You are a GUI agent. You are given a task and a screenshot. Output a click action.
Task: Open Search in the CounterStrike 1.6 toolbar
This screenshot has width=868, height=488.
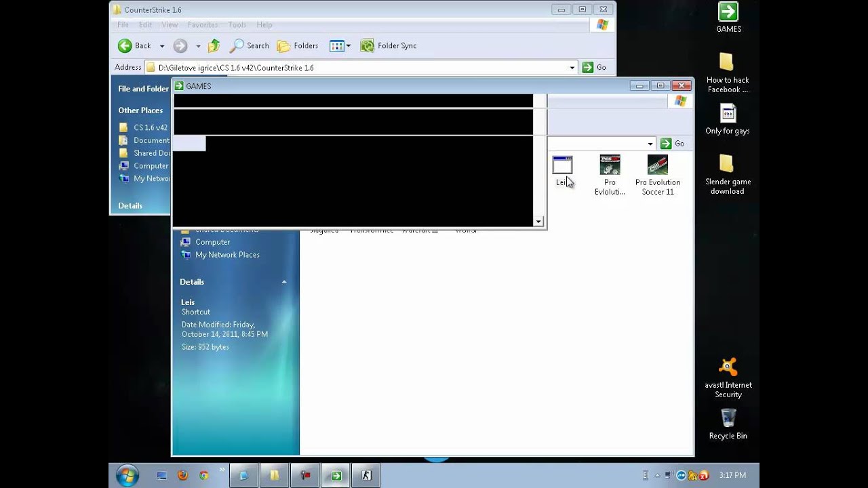tap(250, 45)
